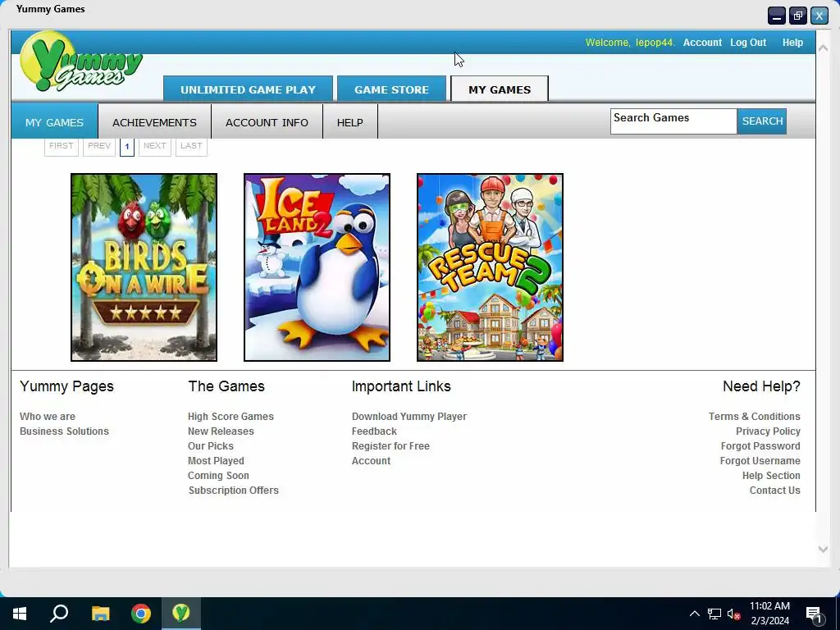Select My Games in the sub-navigation bar
The height and width of the screenshot is (630, 840).
[x=55, y=122]
